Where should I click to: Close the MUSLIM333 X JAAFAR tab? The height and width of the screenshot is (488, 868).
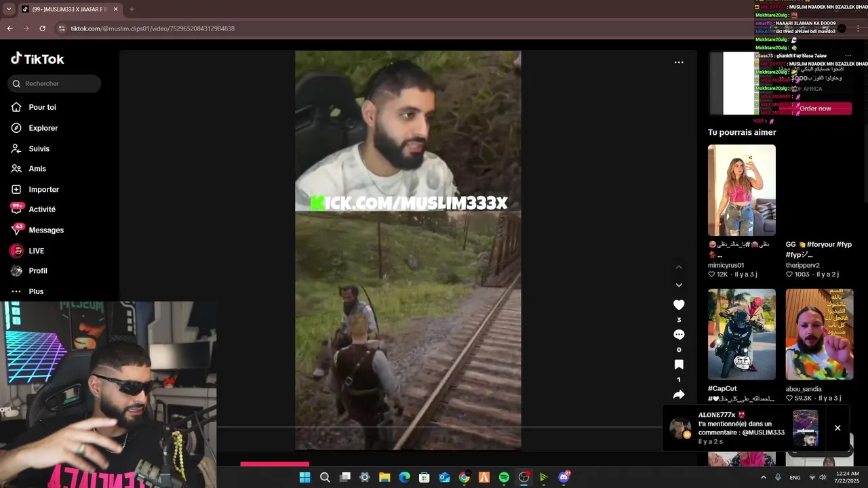[x=116, y=9]
